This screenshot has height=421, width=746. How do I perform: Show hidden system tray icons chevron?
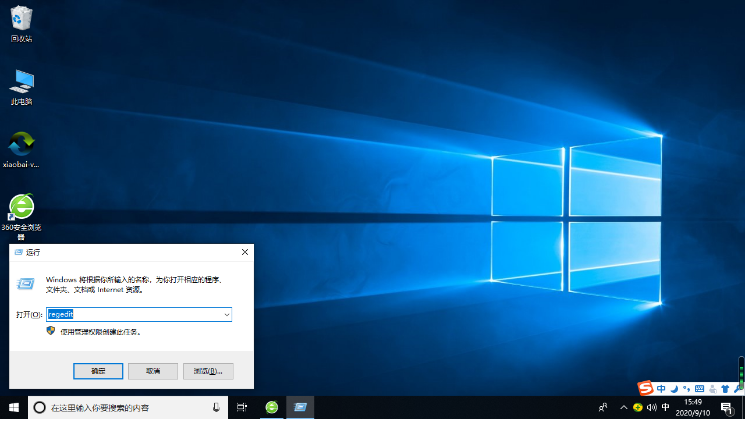pyautogui.click(x=624, y=408)
